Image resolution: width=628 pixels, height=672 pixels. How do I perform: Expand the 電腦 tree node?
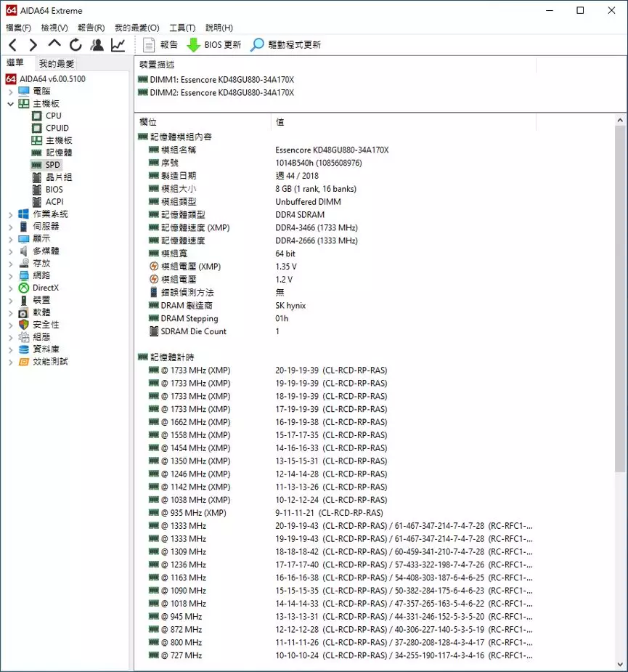11,92
